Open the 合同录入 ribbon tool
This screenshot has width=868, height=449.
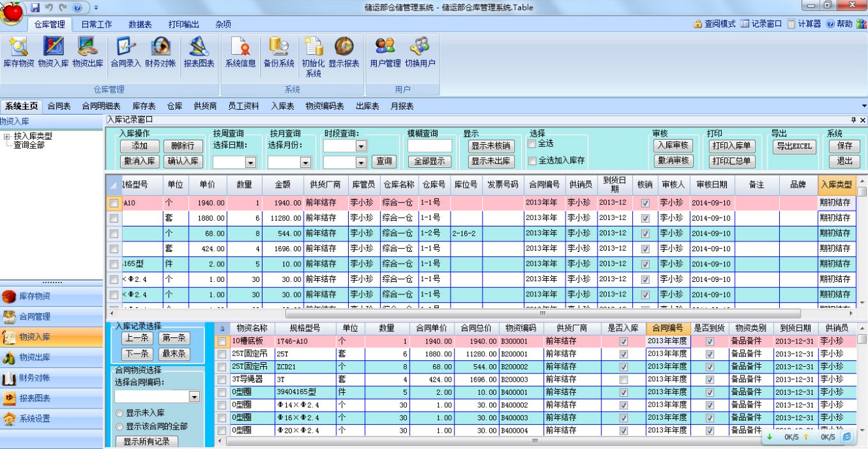coord(125,52)
